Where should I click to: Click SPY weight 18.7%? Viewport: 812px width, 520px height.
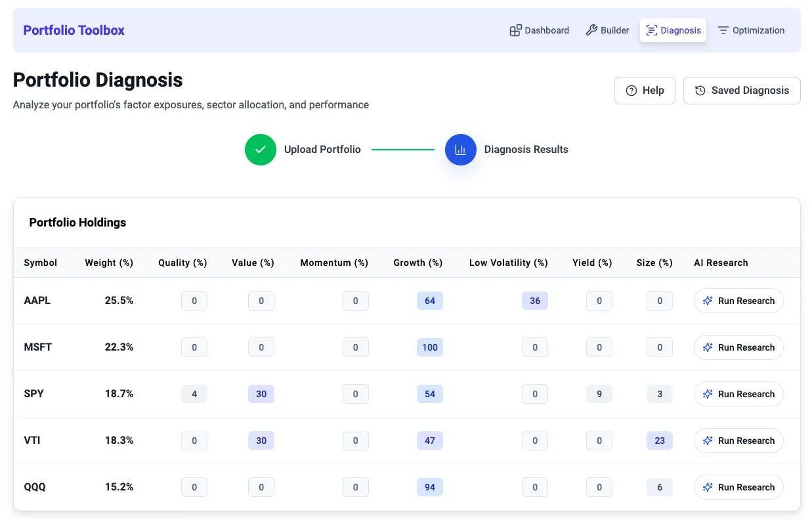pyautogui.click(x=119, y=394)
